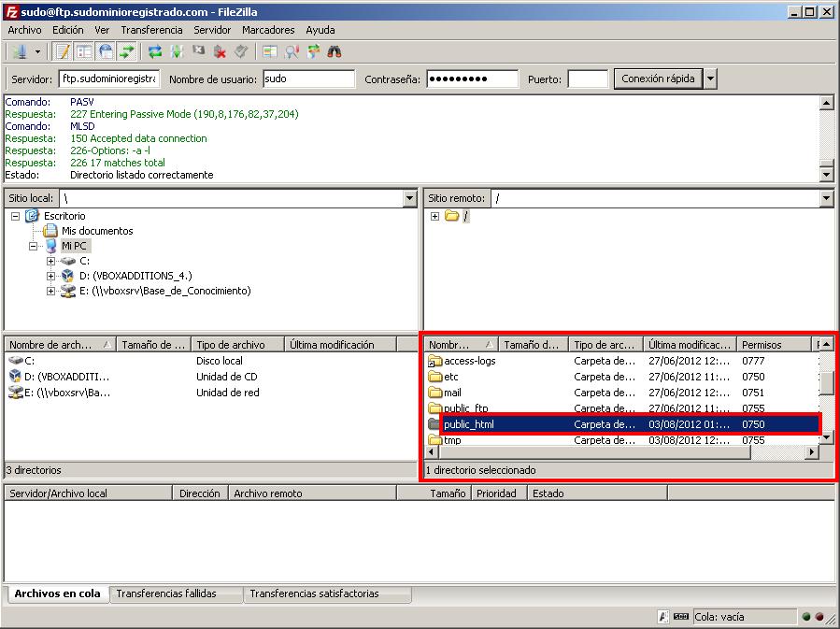
Task: Toggle the remote directory tree display
Action: pos(106,51)
